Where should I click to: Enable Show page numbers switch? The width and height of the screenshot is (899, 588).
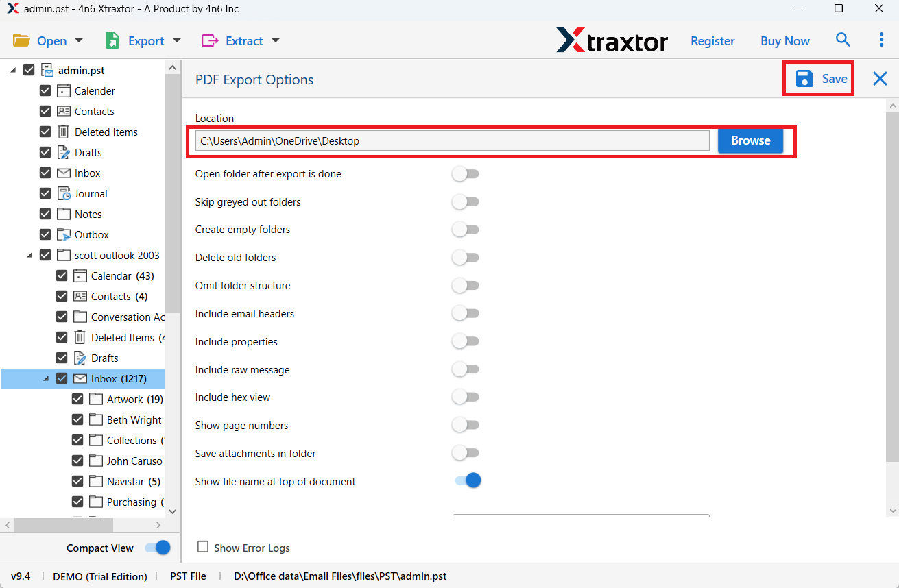(466, 426)
